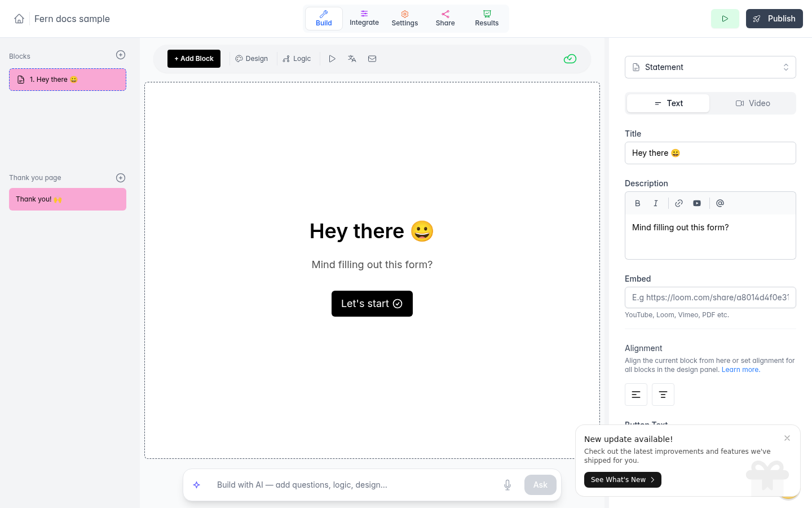Add a new Thank you page
This screenshot has width=812, height=508.
coord(121,178)
